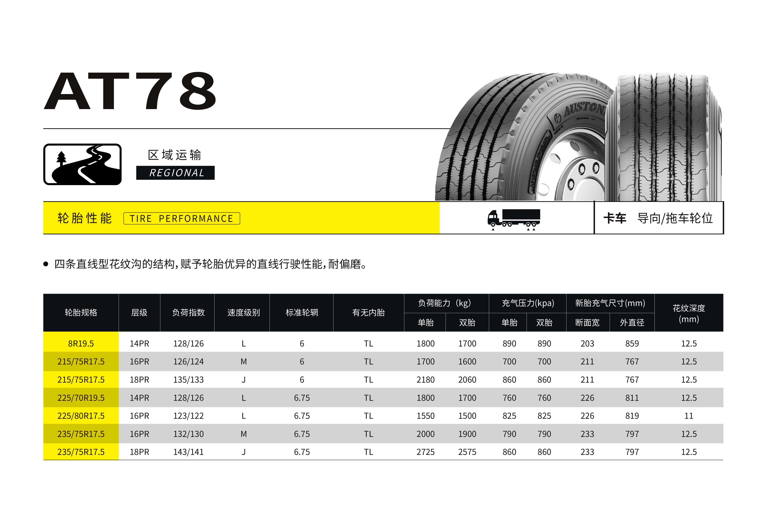Click the 负荷指数 column header
The height and width of the screenshot is (532, 778).
(x=188, y=313)
